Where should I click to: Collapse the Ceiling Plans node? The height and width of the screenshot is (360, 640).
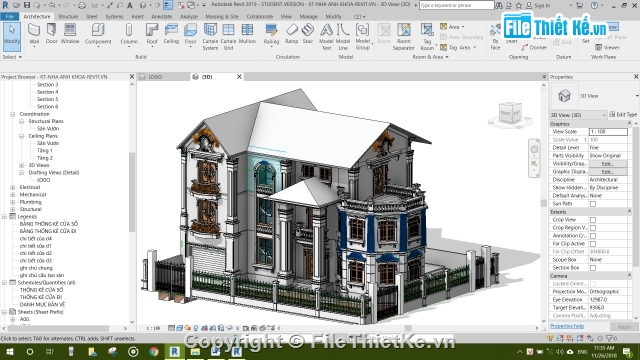pos(22,136)
